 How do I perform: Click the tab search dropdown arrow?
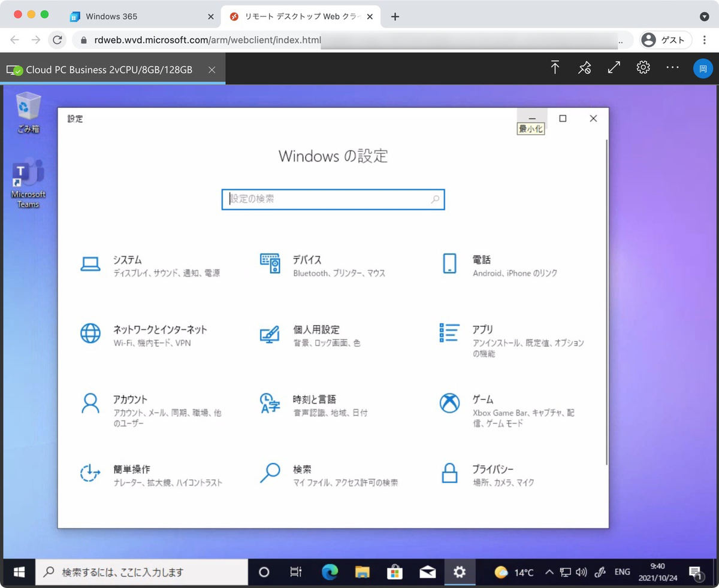point(705,17)
